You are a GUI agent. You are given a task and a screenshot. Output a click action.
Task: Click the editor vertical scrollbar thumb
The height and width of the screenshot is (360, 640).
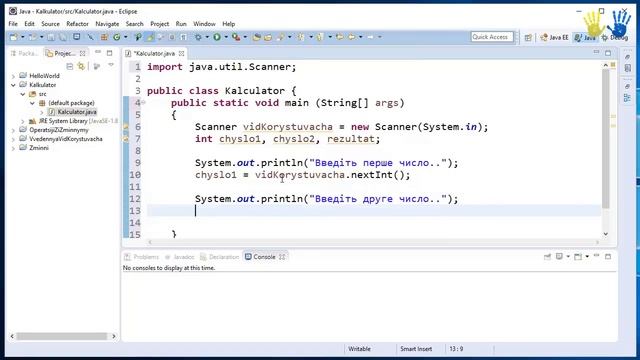point(606,139)
